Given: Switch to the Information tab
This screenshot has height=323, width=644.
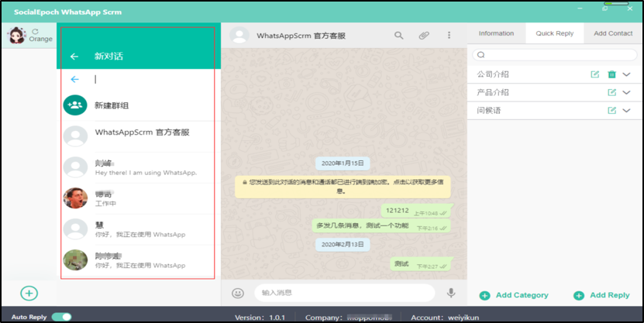Looking at the screenshot, I should [496, 33].
